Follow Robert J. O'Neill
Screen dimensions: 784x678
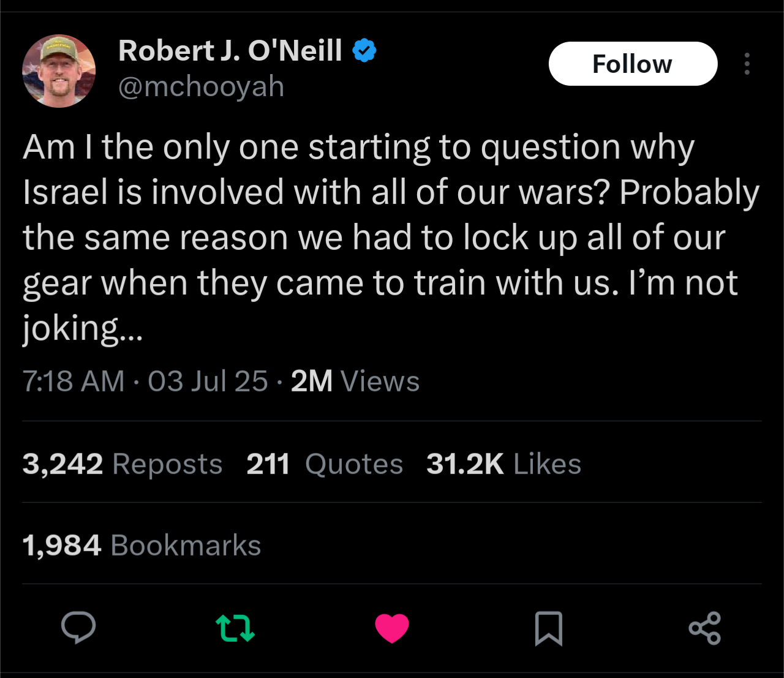[x=633, y=64]
